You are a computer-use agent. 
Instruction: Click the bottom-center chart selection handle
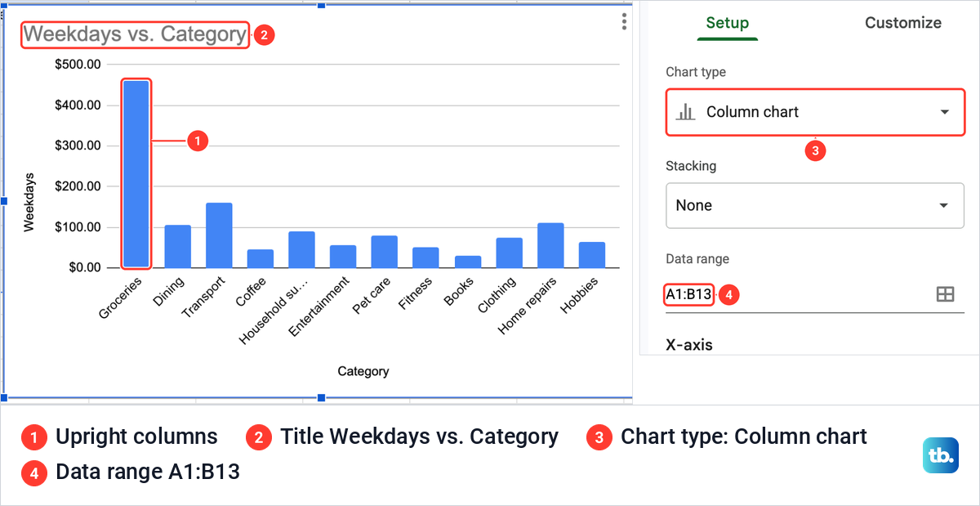pos(321,397)
